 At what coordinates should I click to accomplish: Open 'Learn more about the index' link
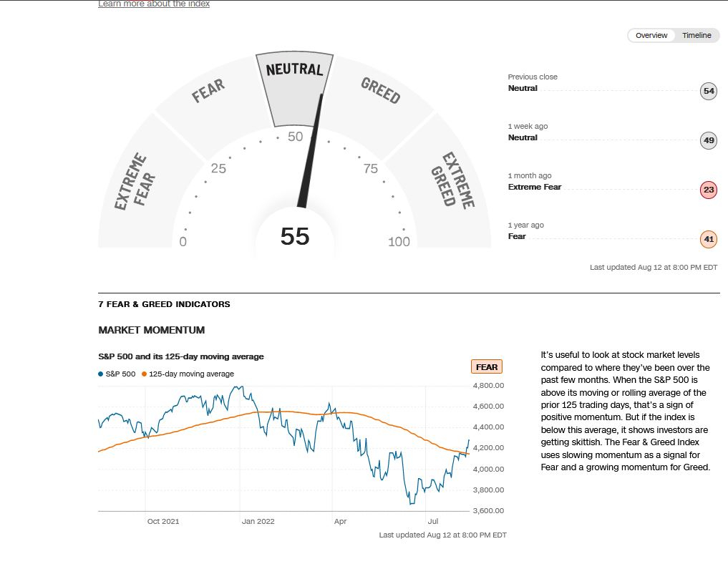click(154, 4)
